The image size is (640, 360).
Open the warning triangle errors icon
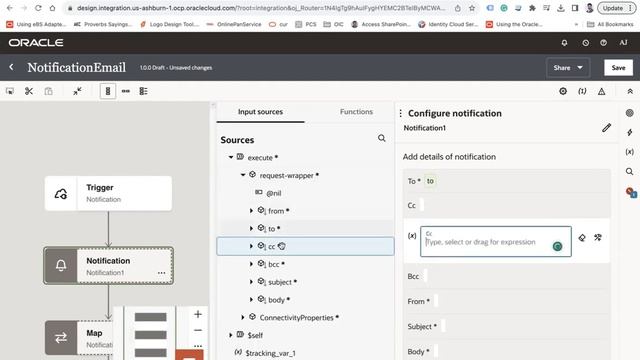[x=602, y=91]
